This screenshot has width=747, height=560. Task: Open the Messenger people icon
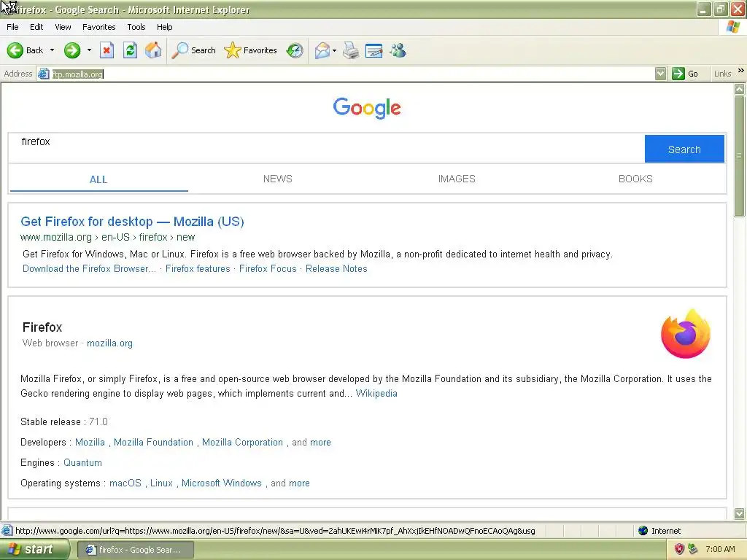[x=398, y=50]
